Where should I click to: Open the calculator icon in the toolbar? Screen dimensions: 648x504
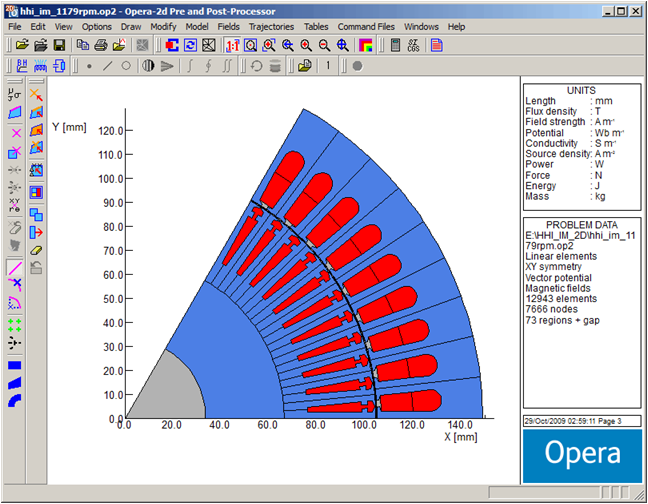pyautogui.click(x=396, y=45)
